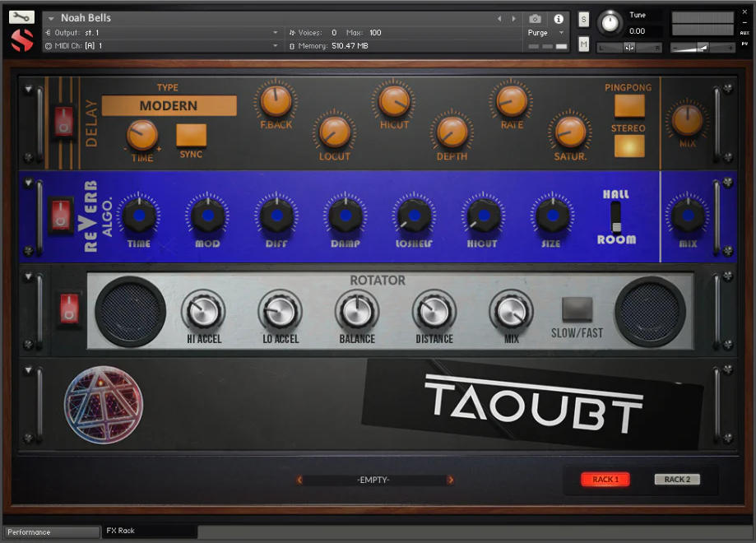
Task: Expand the Purge dropdown menu
Action: coord(561,32)
